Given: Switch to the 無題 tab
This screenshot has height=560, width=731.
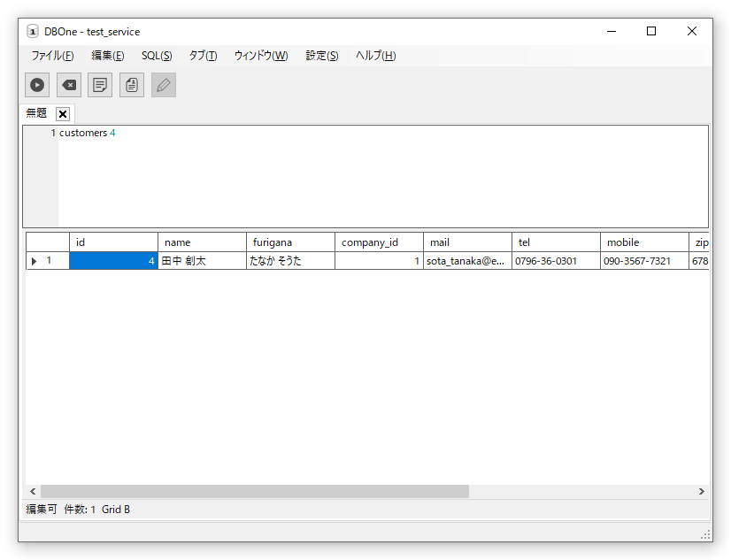Looking at the screenshot, I should coord(37,113).
